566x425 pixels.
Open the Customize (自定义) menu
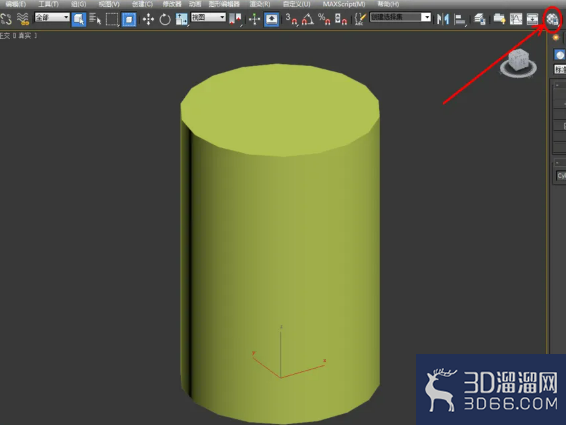point(296,4)
